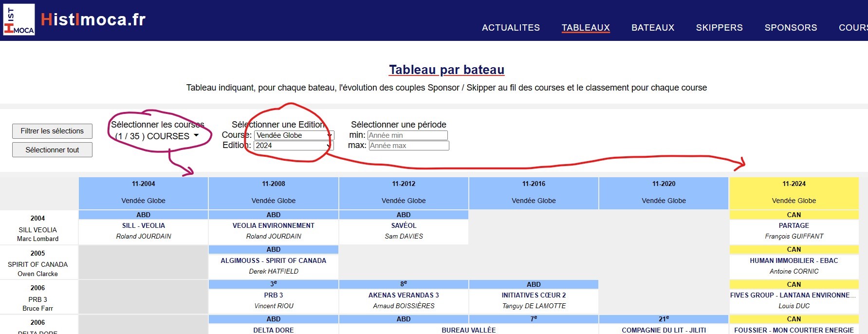Viewport: 868px width, 334px height.
Task: Click the 21e ranking above COMPAGNIE DU LIT
Action: (664, 319)
